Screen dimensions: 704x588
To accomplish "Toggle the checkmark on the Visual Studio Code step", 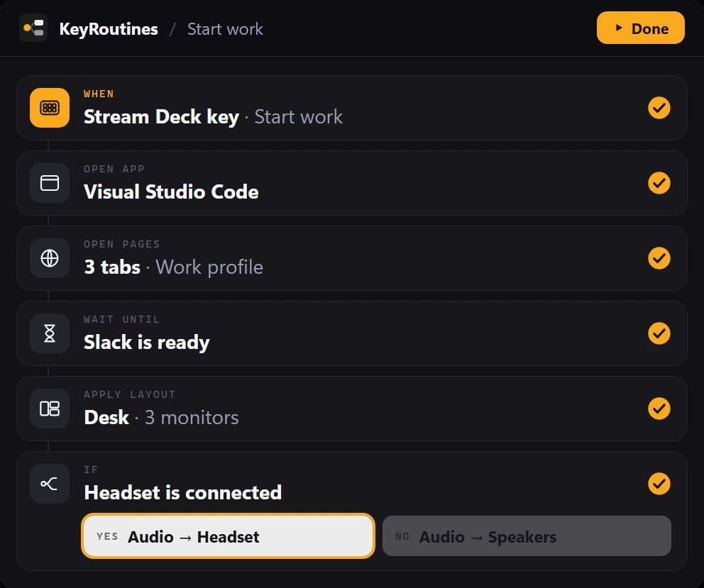I will click(x=659, y=183).
